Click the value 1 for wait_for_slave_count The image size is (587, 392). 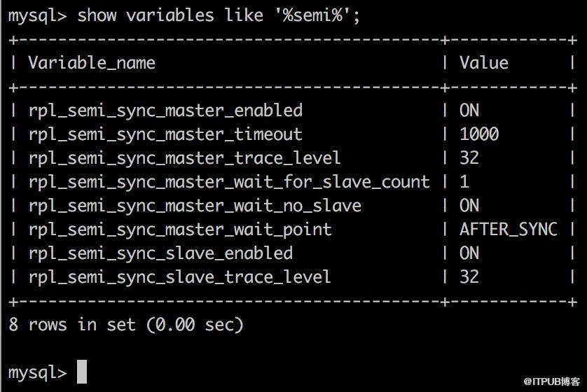(x=464, y=182)
